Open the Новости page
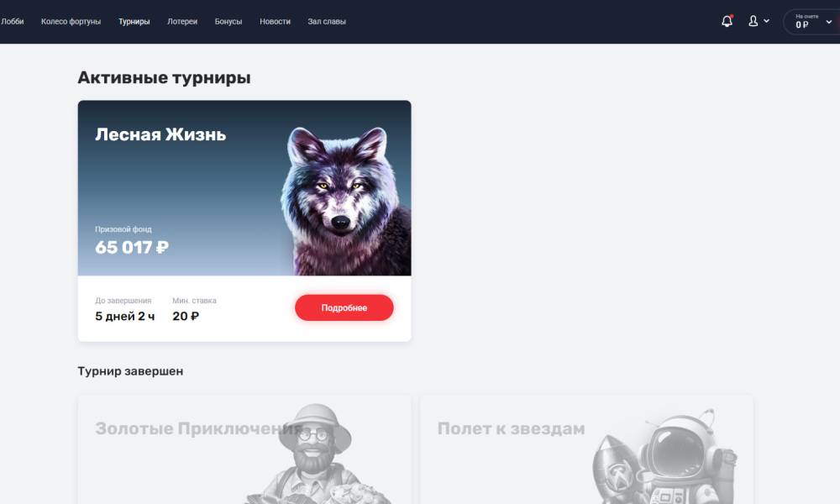The height and width of the screenshot is (504, 840). [x=275, y=22]
